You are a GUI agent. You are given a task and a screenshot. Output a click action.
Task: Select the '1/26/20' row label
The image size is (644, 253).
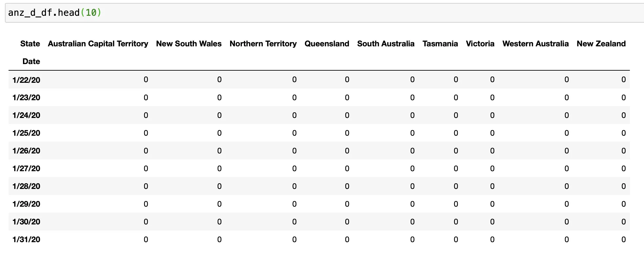[26, 151]
